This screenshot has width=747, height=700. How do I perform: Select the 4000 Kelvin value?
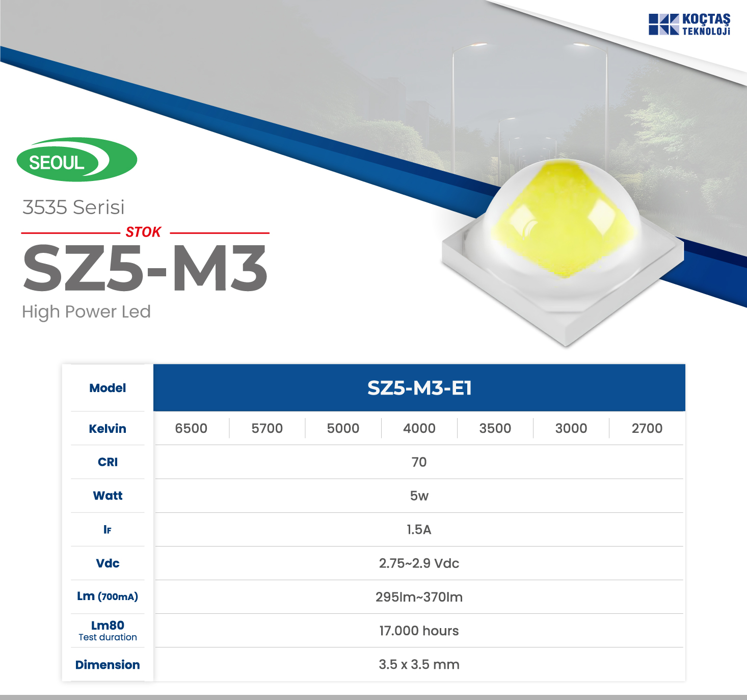click(x=419, y=428)
